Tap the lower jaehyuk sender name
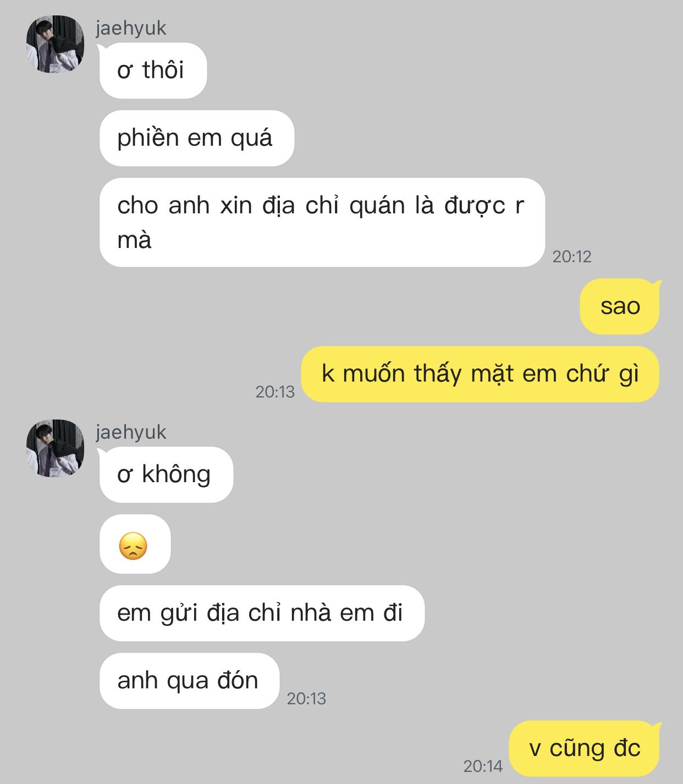The width and height of the screenshot is (683, 784). pyautogui.click(x=131, y=432)
